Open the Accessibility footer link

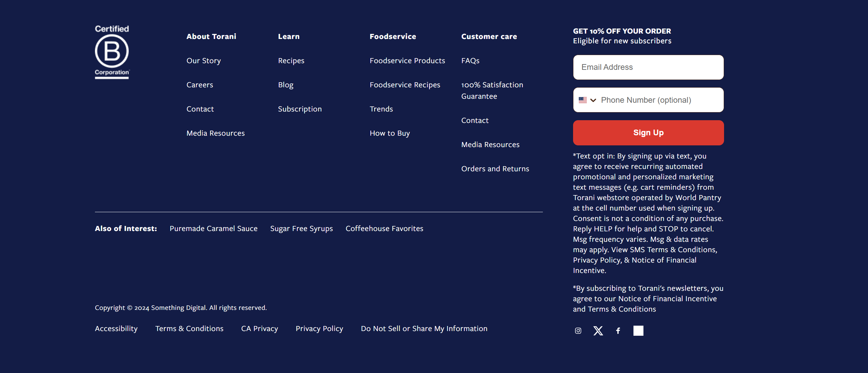click(116, 328)
